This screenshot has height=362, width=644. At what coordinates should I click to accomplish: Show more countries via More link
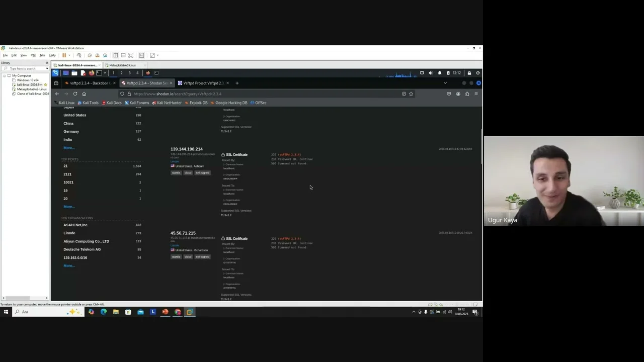(x=69, y=148)
